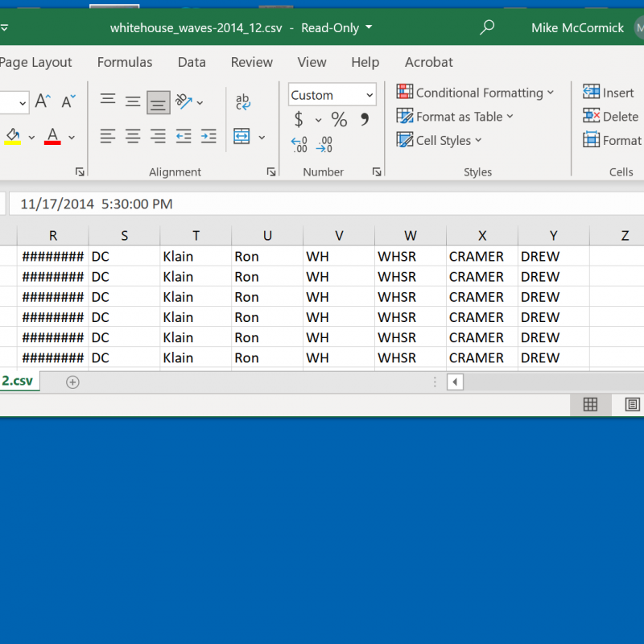
Task: Increase the indent of cell contents
Action: (x=208, y=137)
